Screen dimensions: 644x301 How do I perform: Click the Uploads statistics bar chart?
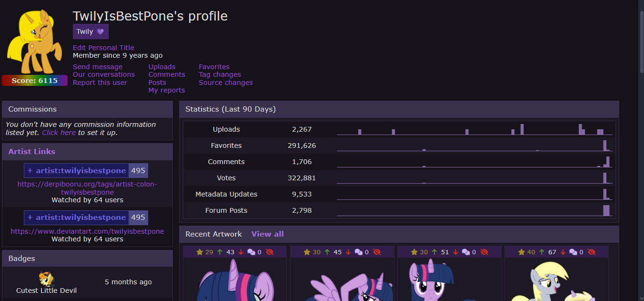[x=473, y=129]
